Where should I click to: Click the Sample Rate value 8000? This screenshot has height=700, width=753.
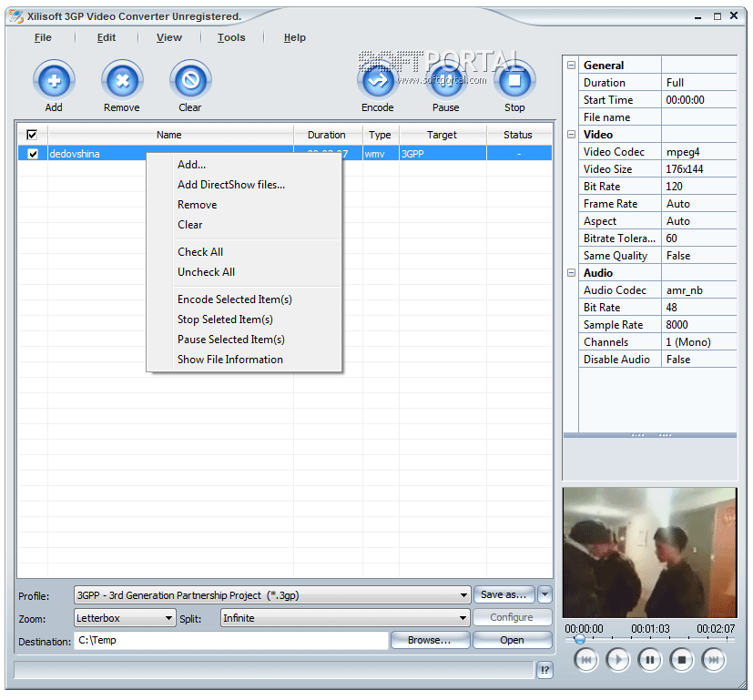click(x=698, y=325)
